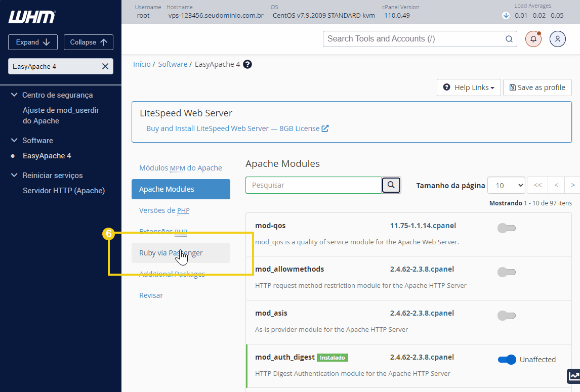This screenshot has width=580, height=392.
Task: Click the Apache Modules search button
Action: (x=391, y=185)
